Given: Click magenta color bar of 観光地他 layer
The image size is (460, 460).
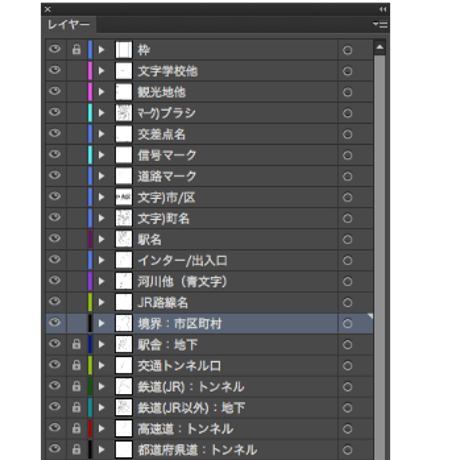Looking at the screenshot, I should (90, 92).
